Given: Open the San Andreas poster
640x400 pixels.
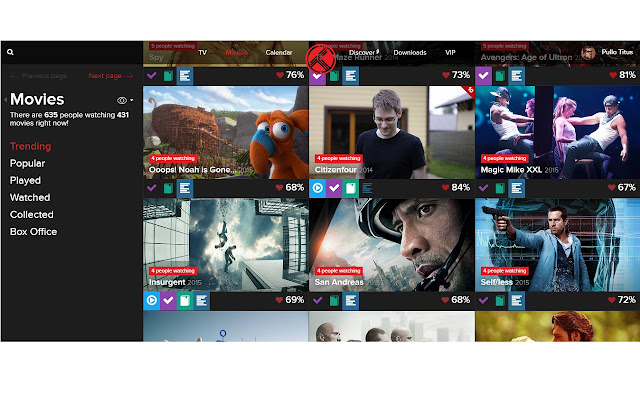Looking at the screenshot, I should point(392,245).
